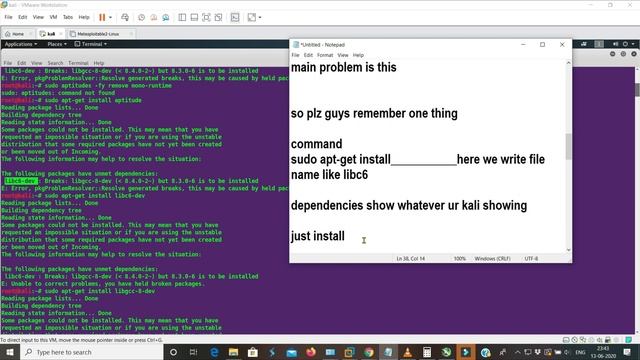Launch Google Chrome from the taskbar
Screen dimensions: 640x360
[369, 352]
